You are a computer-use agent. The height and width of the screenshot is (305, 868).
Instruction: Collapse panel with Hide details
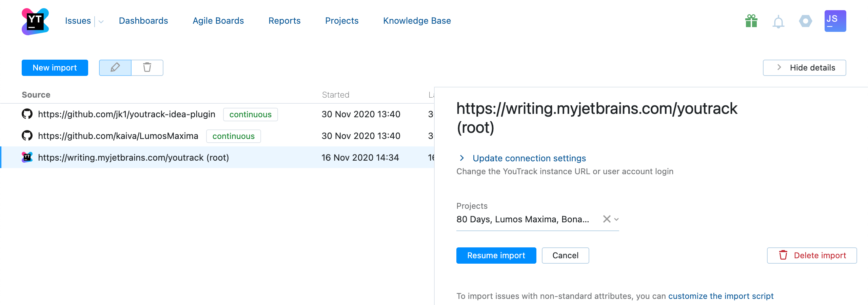(804, 67)
